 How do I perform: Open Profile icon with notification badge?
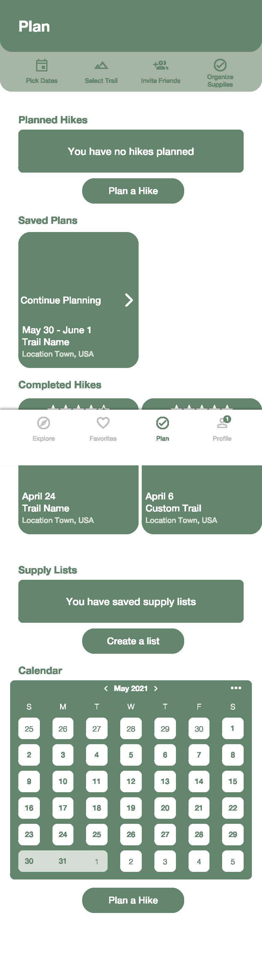222,422
